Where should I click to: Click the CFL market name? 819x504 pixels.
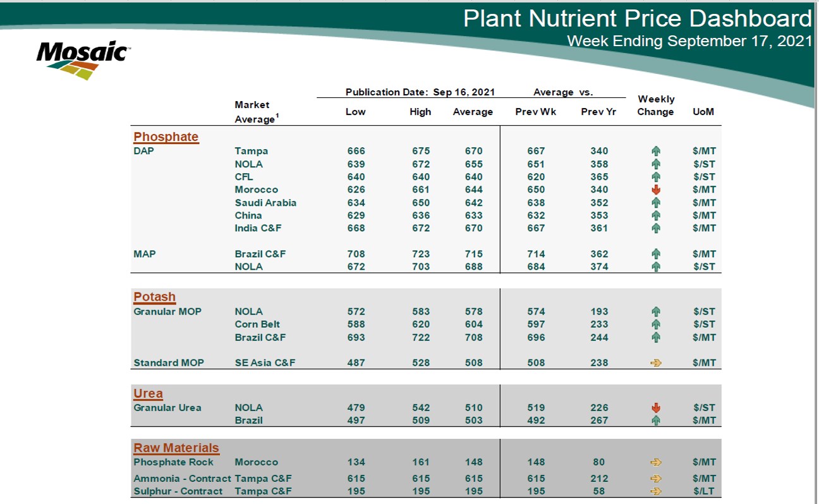pos(244,177)
